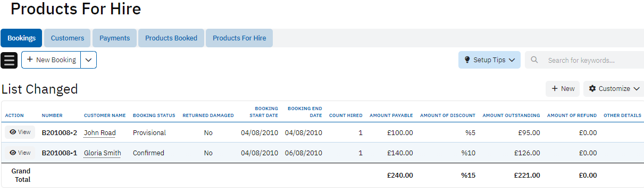Expand the New Booking dropdown arrow

pos(89,60)
